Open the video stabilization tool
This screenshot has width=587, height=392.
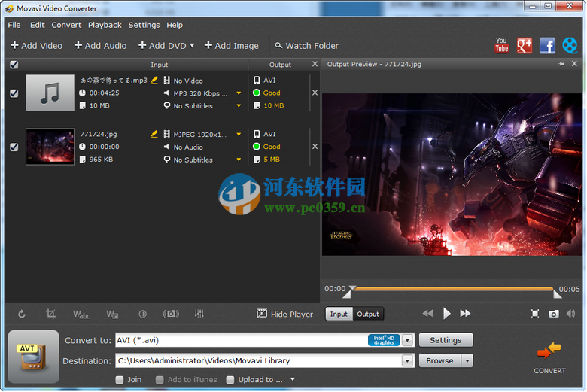pyautogui.click(x=171, y=314)
